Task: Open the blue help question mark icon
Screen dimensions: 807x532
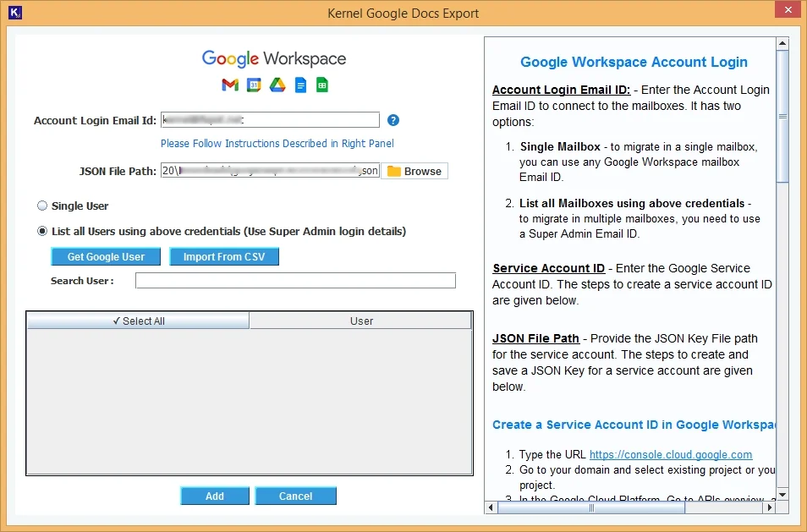Action: 393,120
